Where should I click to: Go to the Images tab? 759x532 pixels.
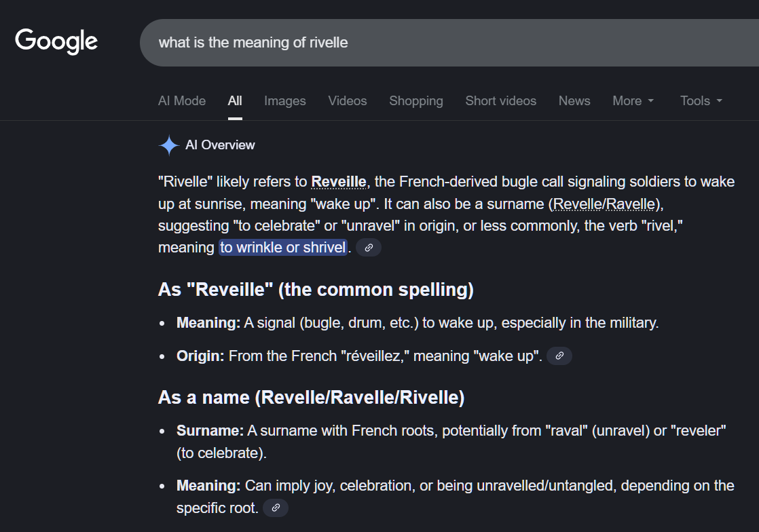click(x=284, y=100)
